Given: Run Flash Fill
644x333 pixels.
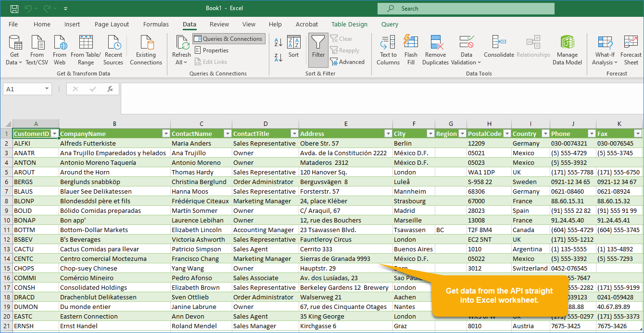Looking at the screenshot, I should pyautogui.click(x=411, y=50).
